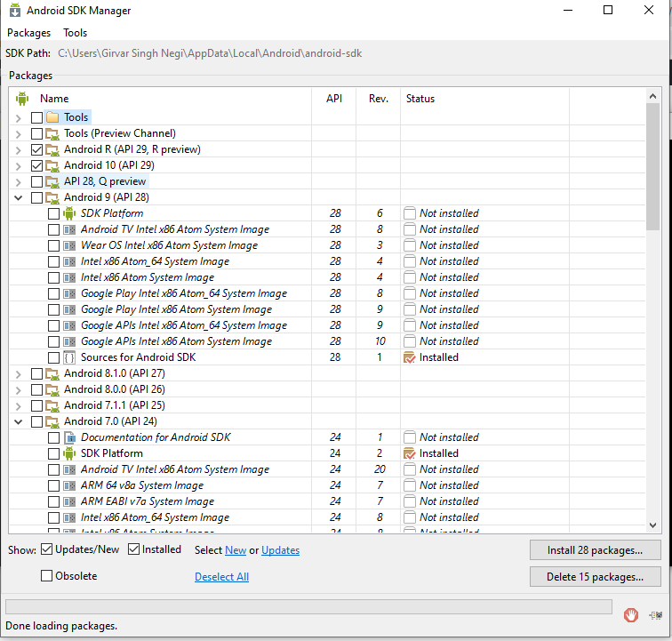
Task: Click the Android TV API 28 system image icon
Action: coord(69,229)
